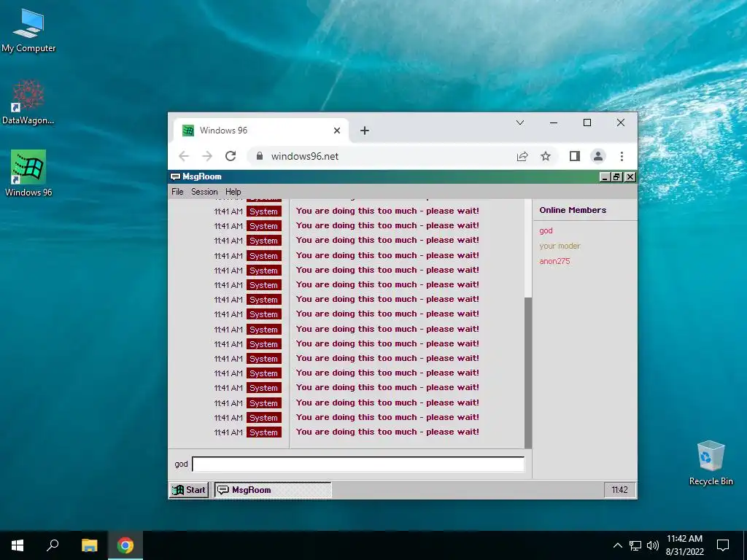This screenshot has height=560, width=747.
Task: Open File Explorer from the taskbar
Action: pos(89,545)
